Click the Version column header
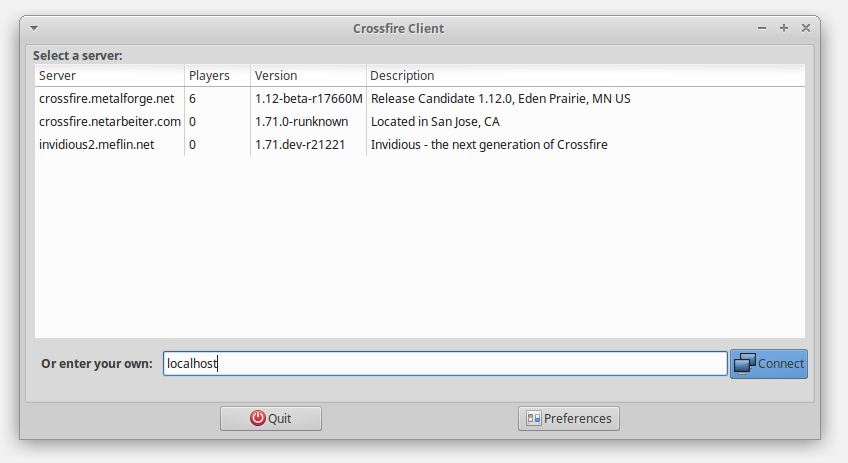848x463 pixels. pyautogui.click(x=307, y=76)
